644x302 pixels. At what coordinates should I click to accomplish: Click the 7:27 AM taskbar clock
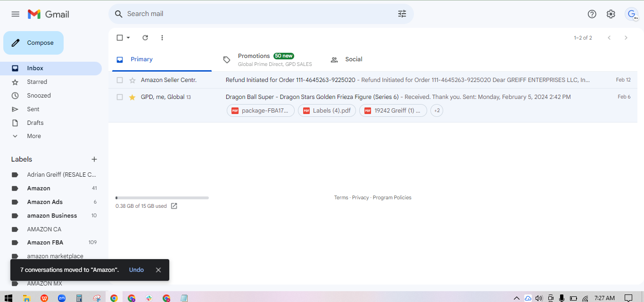(x=604, y=298)
